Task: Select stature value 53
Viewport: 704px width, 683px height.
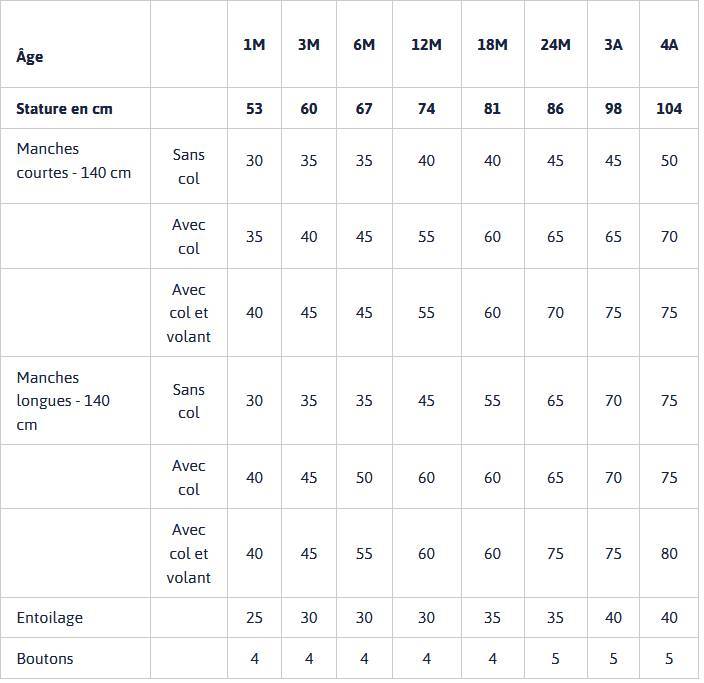Action: click(x=254, y=108)
